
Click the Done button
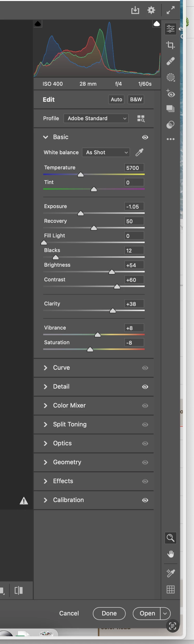point(109,613)
